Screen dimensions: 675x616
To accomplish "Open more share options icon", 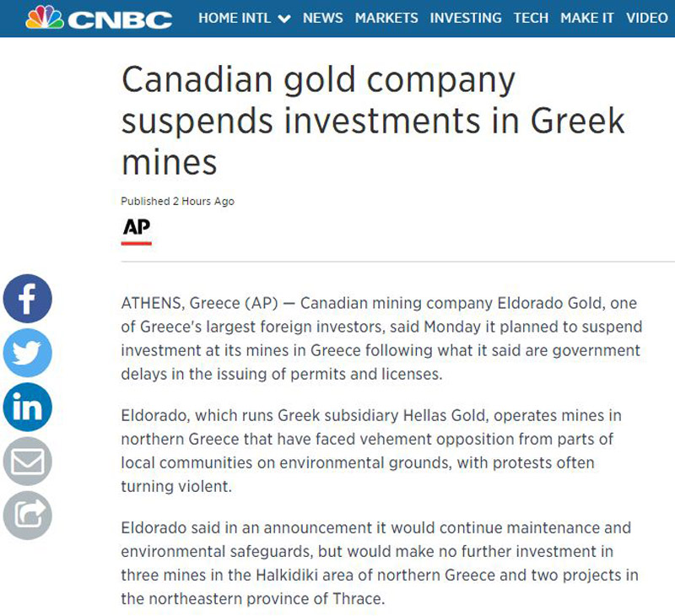I will (x=28, y=516).
